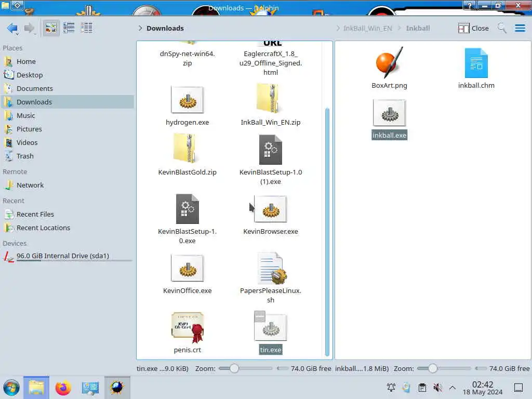Click the Downloads breadcrumb in left pane

[x=165, y=28]
